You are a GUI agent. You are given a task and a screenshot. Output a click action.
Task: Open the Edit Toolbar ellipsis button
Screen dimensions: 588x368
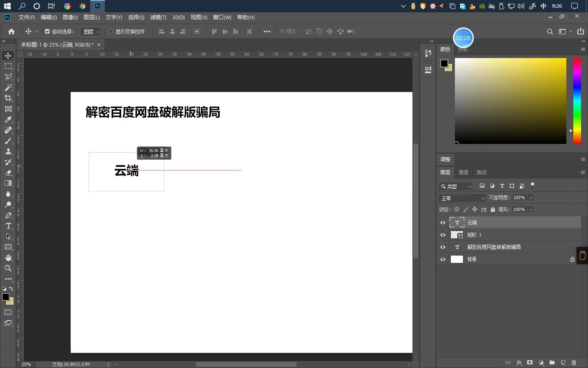(8, 279)
